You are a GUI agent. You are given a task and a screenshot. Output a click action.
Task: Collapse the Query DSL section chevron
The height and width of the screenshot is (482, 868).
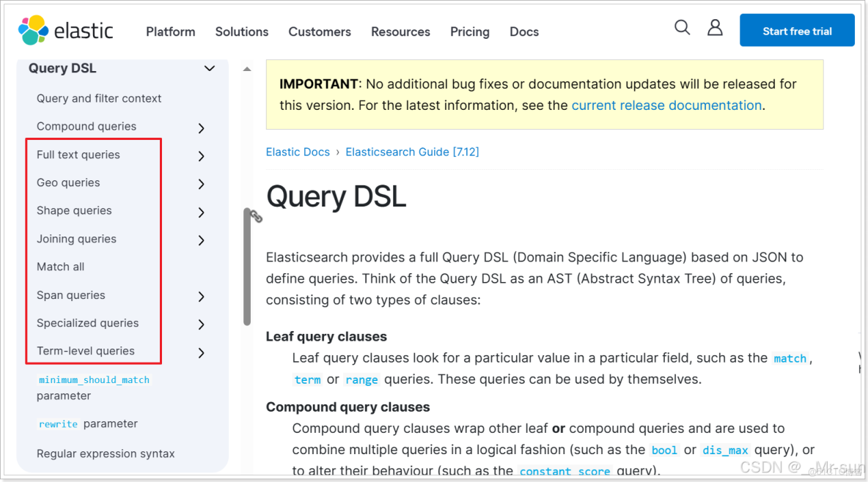[210, 68]
